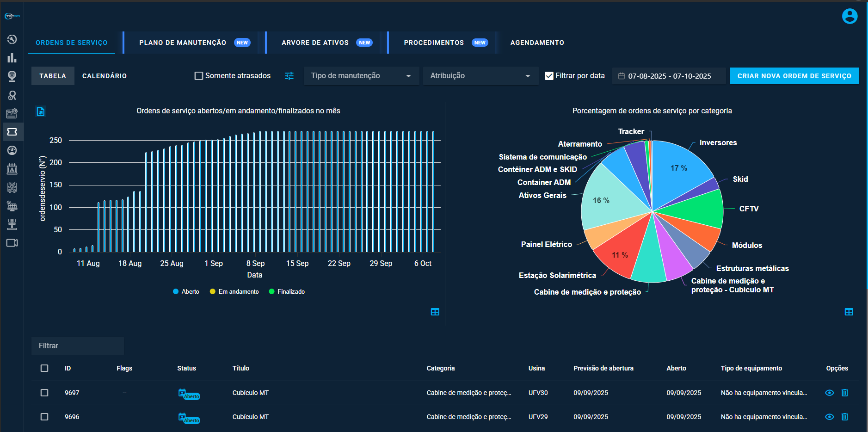Enable the Somente atrasados checkbox
868x432 pixels.
tap(199, 76)
